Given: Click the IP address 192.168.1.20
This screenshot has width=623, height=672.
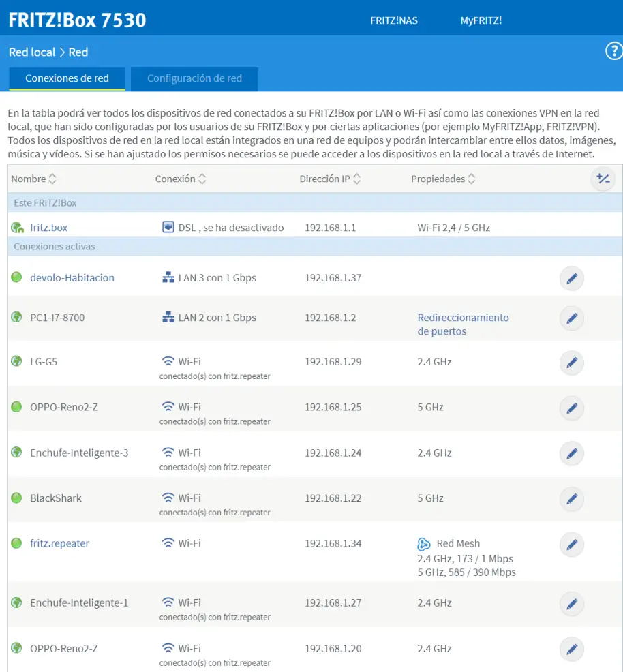Looking at the screenshot, I should coord(333,648).
